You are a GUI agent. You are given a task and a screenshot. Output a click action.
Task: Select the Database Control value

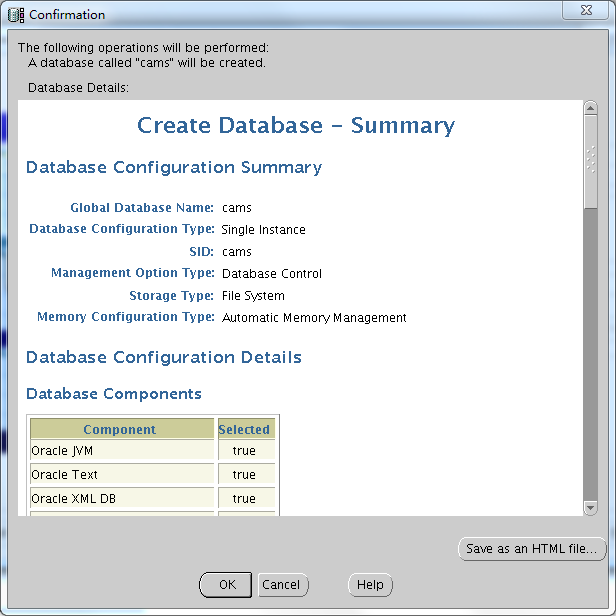pos(272,274)
